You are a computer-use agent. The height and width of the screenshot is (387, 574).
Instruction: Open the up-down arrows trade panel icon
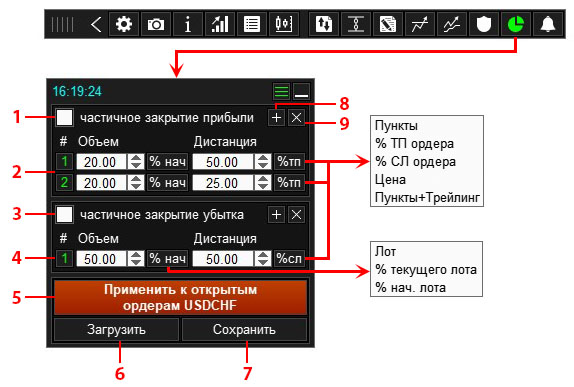pyautogui.click(x=324, y=25)
